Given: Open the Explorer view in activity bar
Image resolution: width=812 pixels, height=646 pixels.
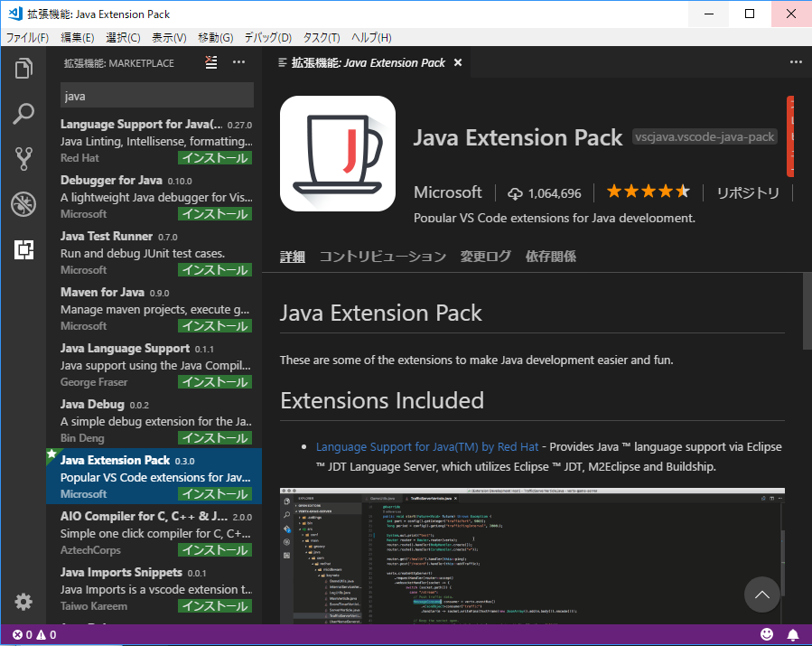Looking at the screenshot, I should (23, 69).
